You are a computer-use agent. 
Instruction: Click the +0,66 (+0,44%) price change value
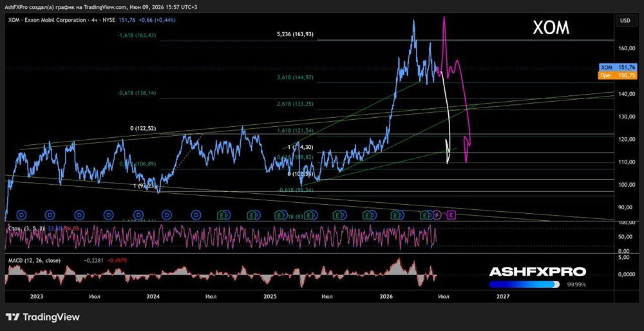click(157, 20)
